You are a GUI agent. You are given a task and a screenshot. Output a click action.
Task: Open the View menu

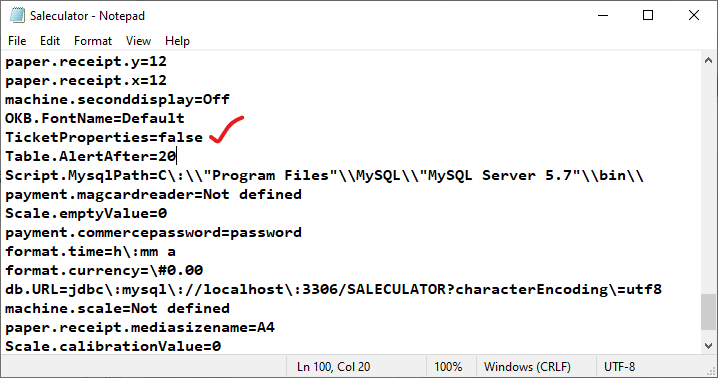click(x=138, y=41)
